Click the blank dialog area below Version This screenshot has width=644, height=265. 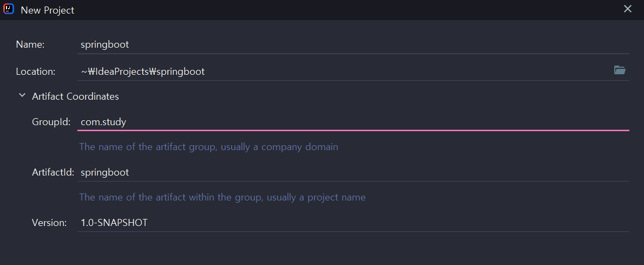pos(322,249)
